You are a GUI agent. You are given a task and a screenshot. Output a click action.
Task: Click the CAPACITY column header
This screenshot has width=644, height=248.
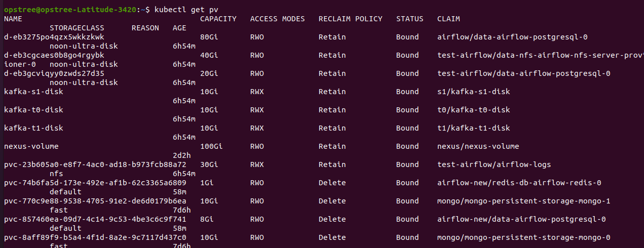point(218,19)
